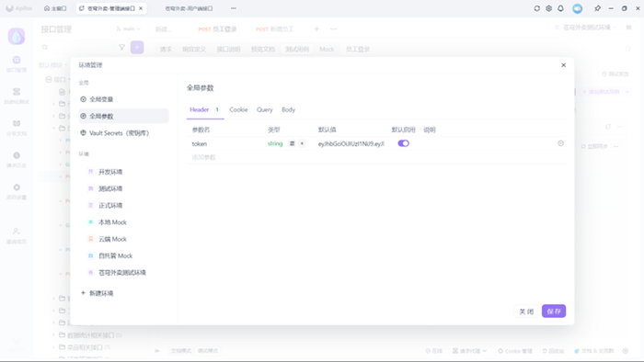This screenshot has height=362, width=644.
Task: Click the project logo icon in sidebar
Action: [x=17, y=37]
